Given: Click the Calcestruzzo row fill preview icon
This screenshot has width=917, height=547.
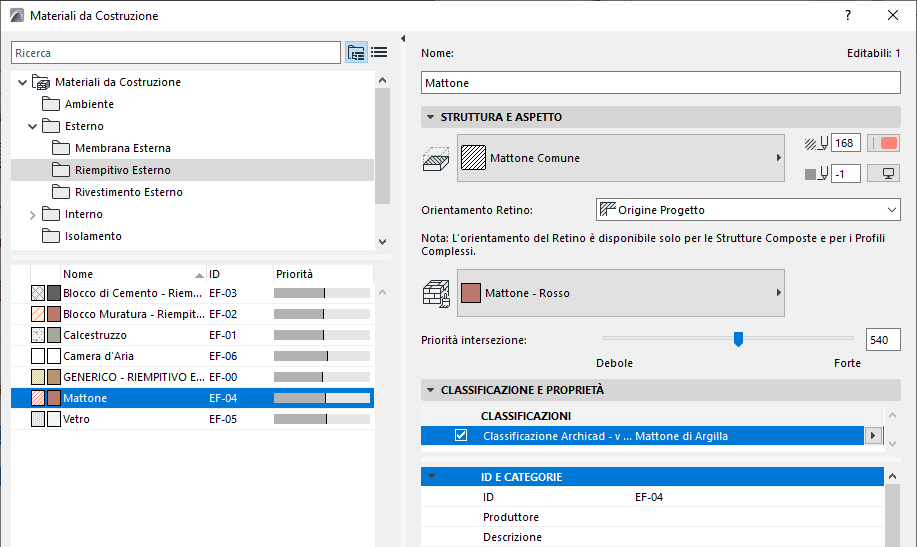Looking at the screenshot, I should (38, 335).
